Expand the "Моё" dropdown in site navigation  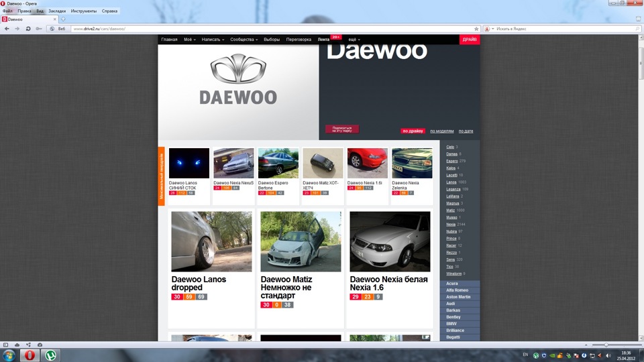pos(190,40)
